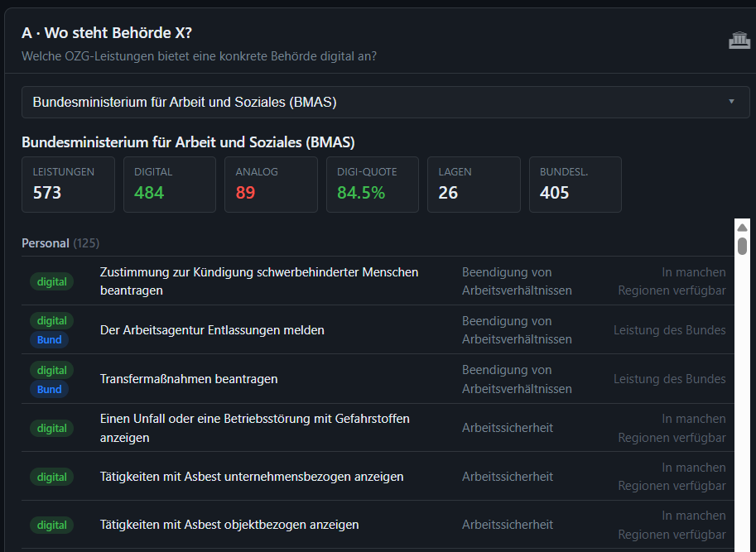This screenshot has height=552, width=756.
Task: Click the ANALOG 89 stat card
Action: 271,185
